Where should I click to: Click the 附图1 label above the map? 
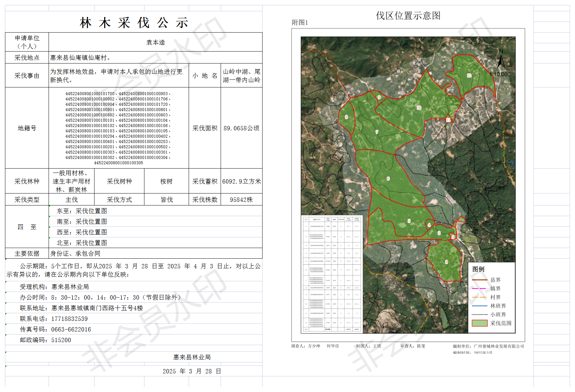(x=300, y=23)
